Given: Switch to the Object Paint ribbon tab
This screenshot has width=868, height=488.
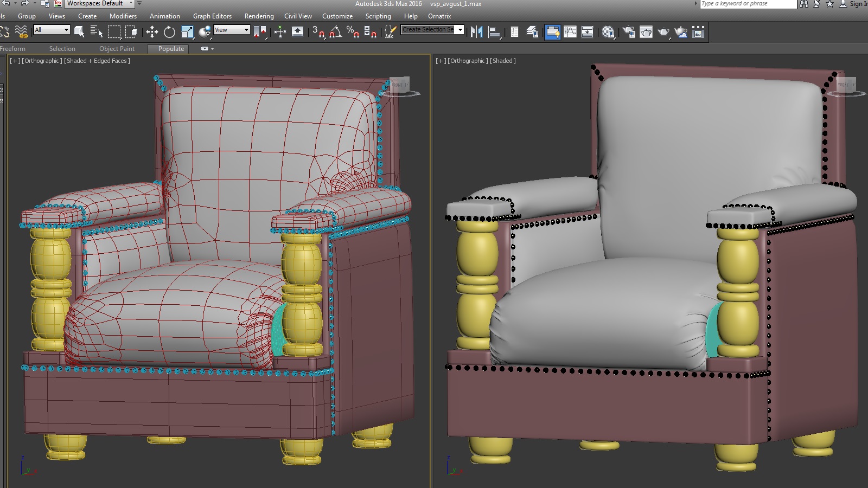Looking at the screenshot, I should 117,49.
